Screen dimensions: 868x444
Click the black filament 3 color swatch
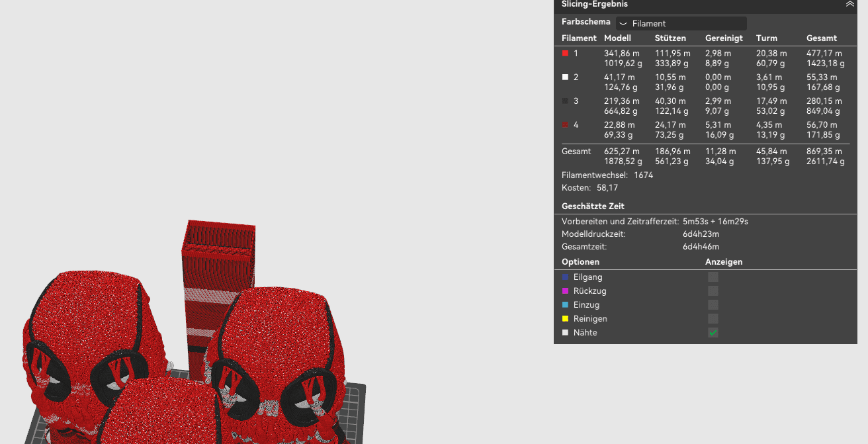coord(565,101)
